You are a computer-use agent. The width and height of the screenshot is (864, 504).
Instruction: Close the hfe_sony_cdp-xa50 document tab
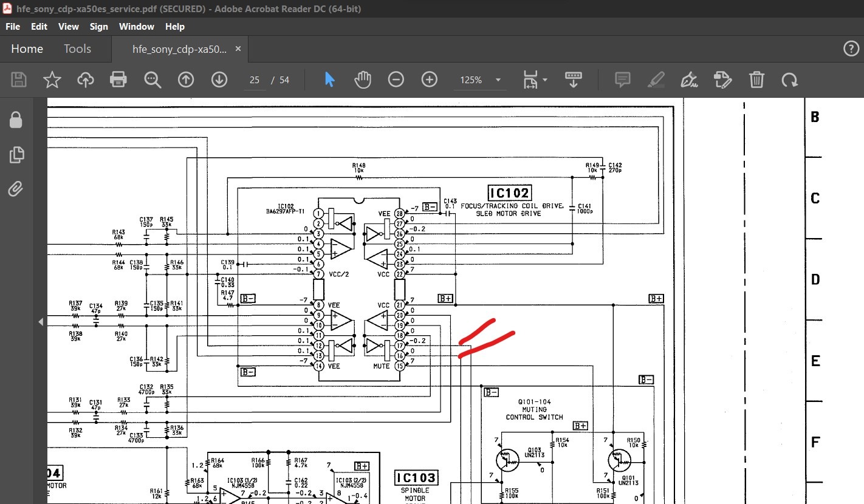pyautogui.click(x=238, y=49)
